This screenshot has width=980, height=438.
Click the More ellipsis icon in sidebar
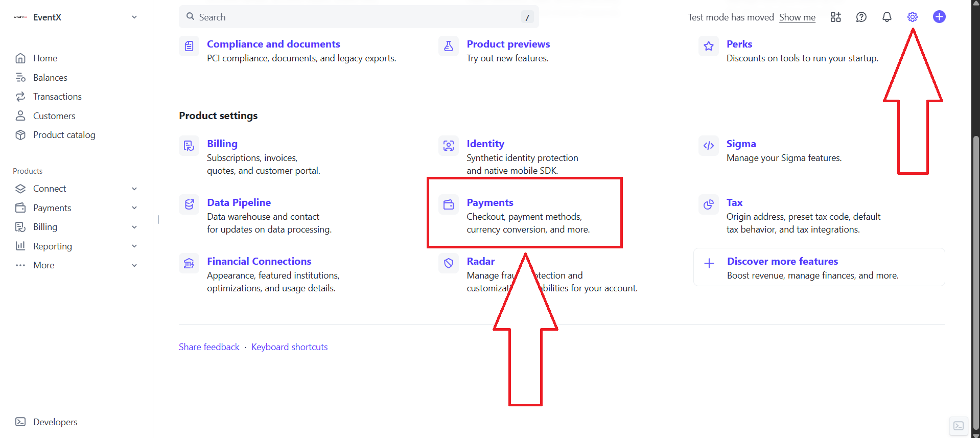coord(20,265)
